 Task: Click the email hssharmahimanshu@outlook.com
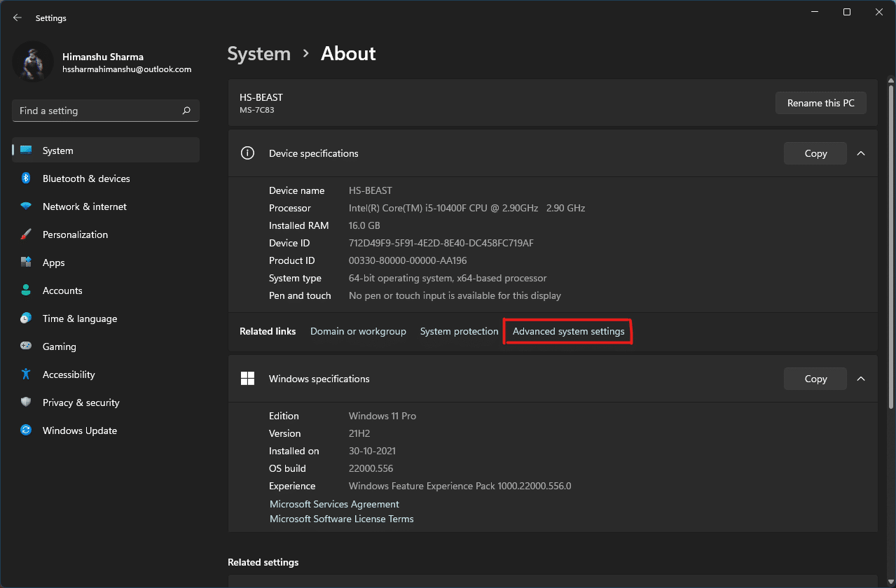click(127, 69)
